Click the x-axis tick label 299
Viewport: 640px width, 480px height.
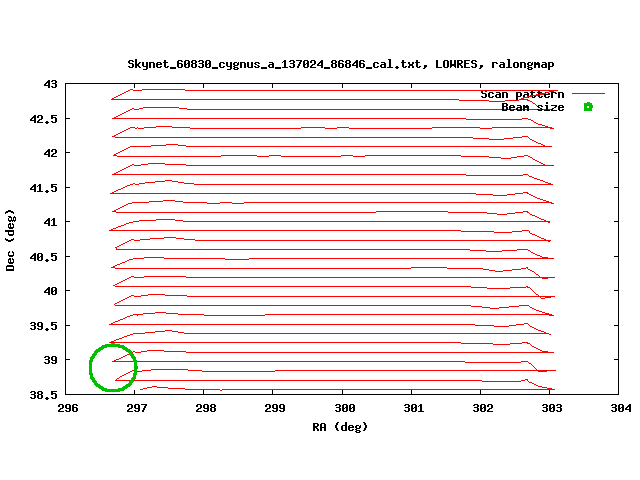(275, 408)
